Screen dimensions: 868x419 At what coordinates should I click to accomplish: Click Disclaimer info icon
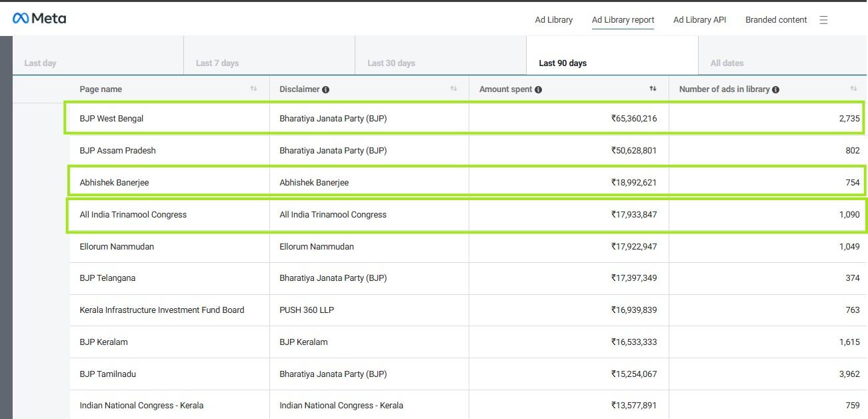point(325,89)
